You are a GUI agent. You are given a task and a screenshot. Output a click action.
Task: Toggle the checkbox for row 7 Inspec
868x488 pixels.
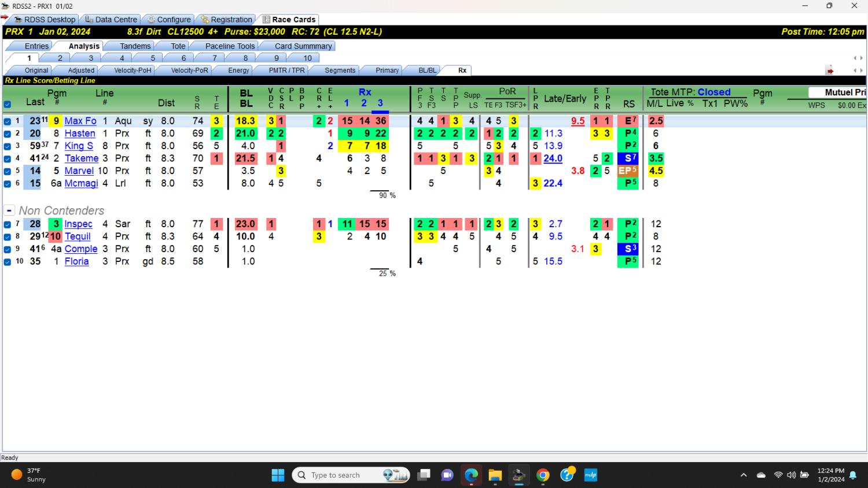coord(8,224)
